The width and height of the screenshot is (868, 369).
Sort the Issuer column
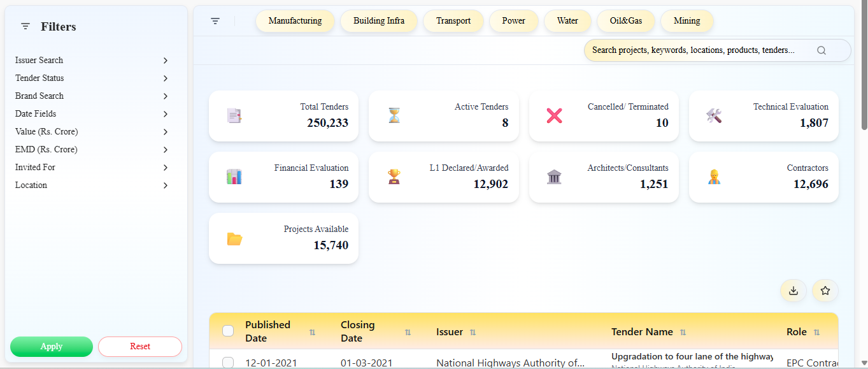click(x=473, y=332)
